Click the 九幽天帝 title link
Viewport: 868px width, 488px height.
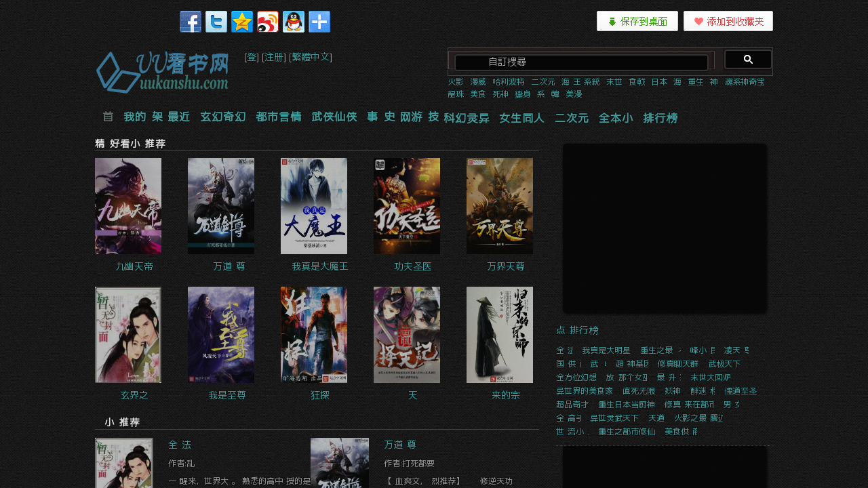[x=134, y=266]
